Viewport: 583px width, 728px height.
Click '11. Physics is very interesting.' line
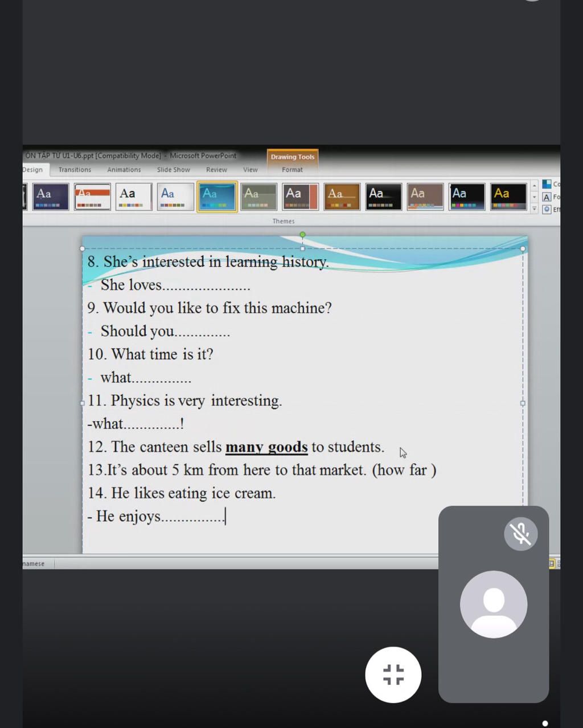tap(184, 400)
